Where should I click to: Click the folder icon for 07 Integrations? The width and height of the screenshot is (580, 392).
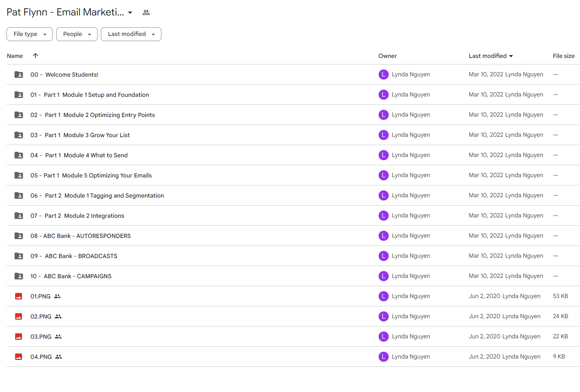(x=19, y=216)
